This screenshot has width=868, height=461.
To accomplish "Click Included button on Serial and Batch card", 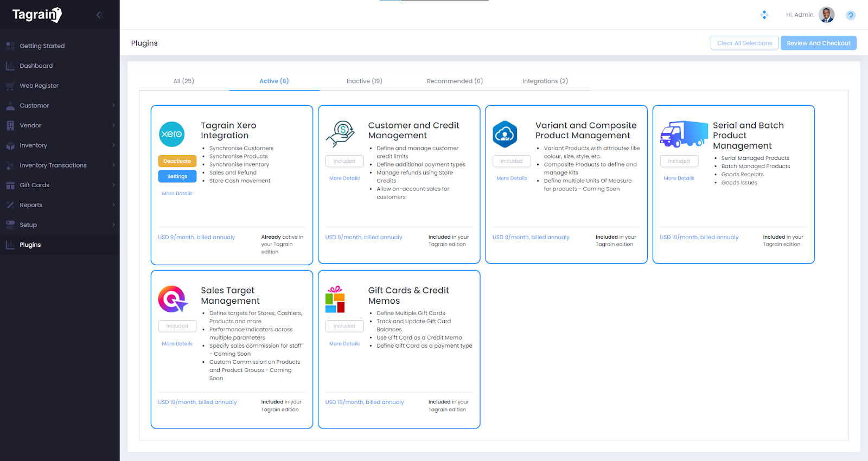I will [x=679, y=161].
